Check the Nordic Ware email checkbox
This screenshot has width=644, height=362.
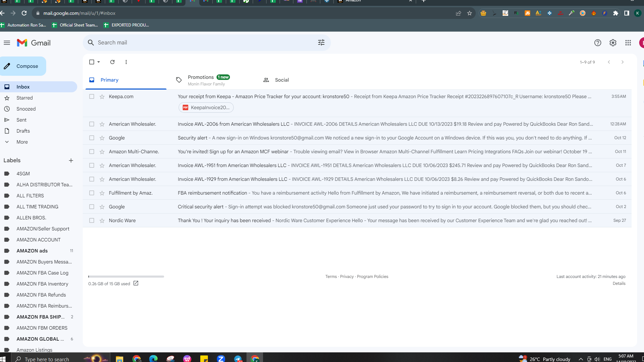(x=92, y=220)
